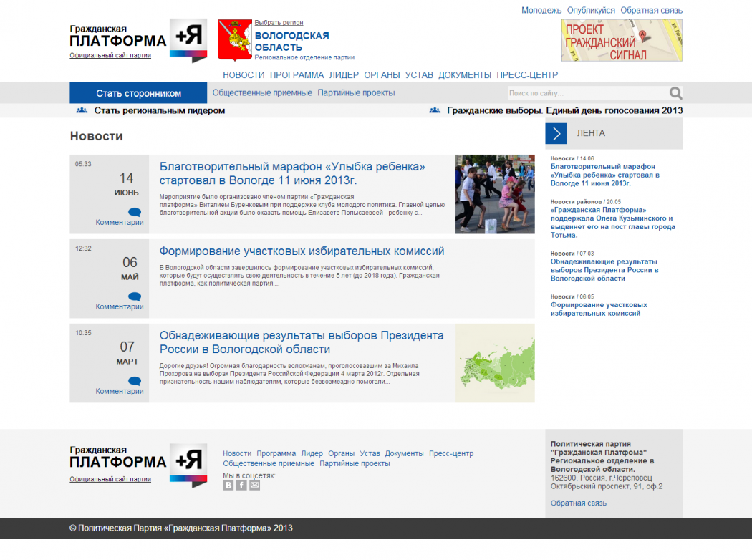Open footer Документы link

pos(405,453)
